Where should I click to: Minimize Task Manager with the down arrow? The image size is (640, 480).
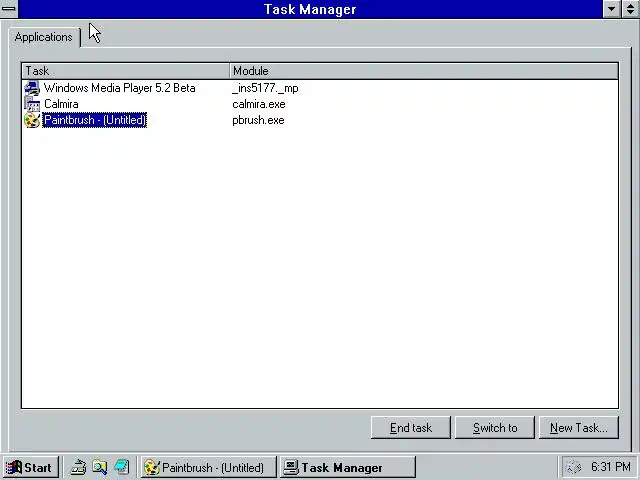(611, 9)
